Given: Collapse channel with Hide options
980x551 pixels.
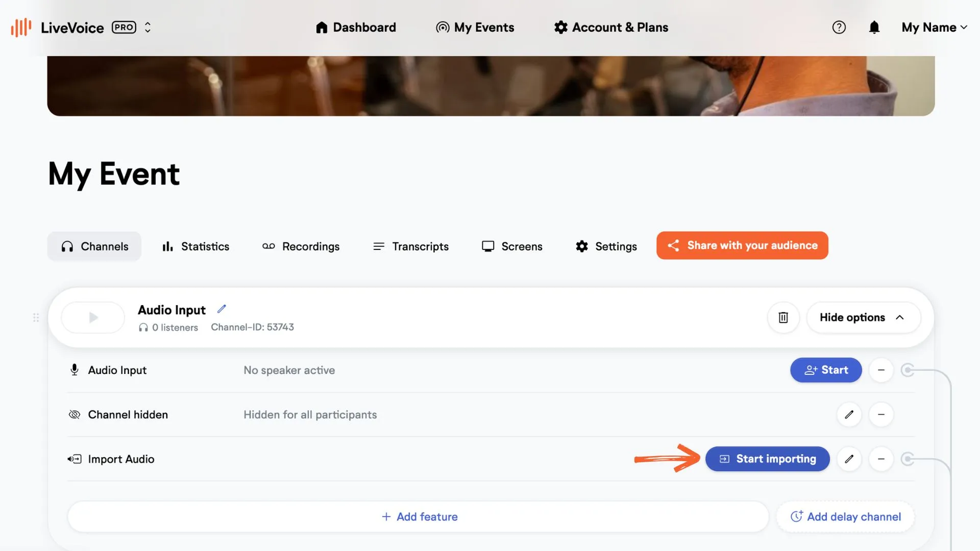Looking at the screenshot, I should pyautogui.click(x=863, y=317).
